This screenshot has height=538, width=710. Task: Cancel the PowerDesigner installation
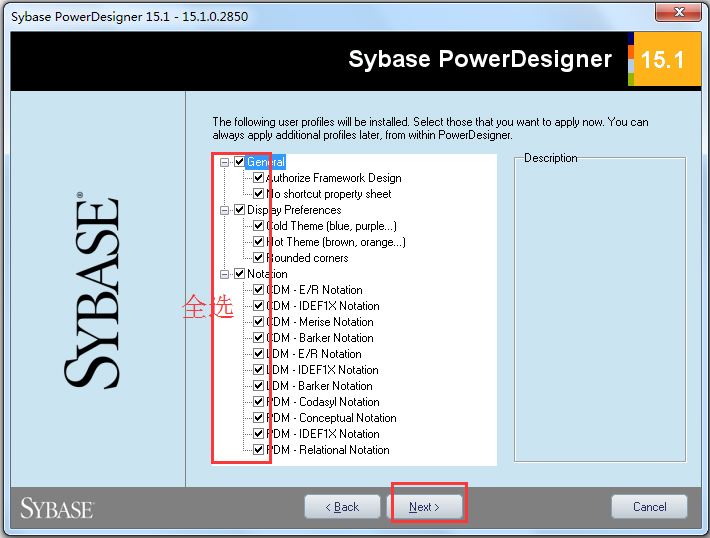[649, 507]
